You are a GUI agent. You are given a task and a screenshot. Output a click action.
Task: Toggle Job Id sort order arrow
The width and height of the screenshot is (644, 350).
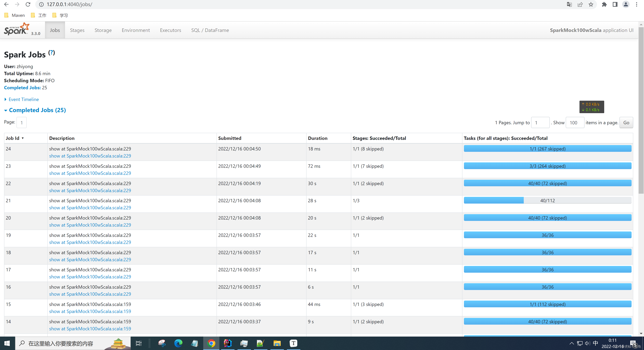click(x=23, y=138)
